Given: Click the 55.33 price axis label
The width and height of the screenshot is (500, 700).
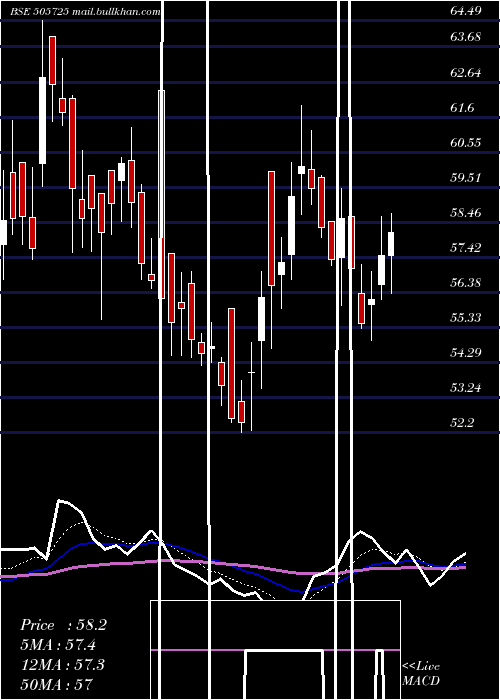Looking at the screenshot, I should pyautogui.click(x=465, y=317).
